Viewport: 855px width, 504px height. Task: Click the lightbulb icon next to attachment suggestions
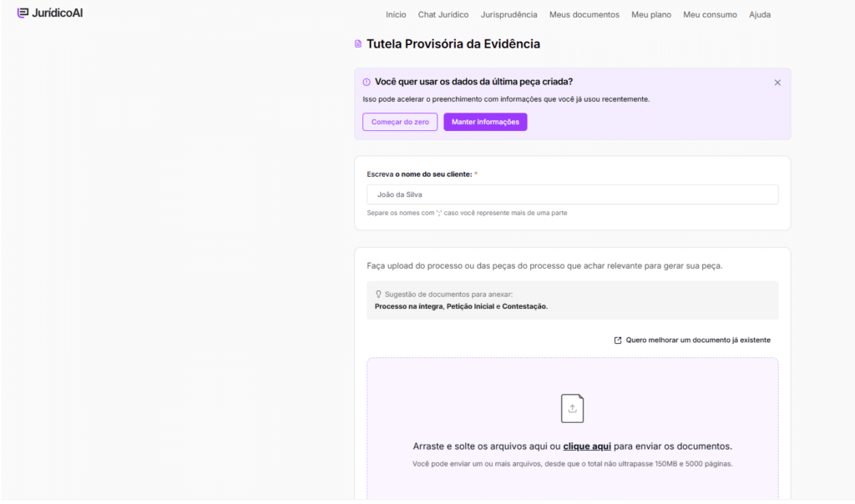pos(378,294)
